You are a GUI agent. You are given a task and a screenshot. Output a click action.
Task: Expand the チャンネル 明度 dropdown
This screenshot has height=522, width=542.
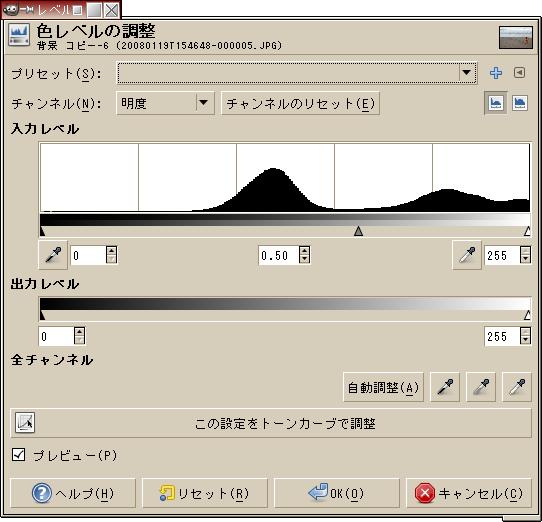coord(165,103)
